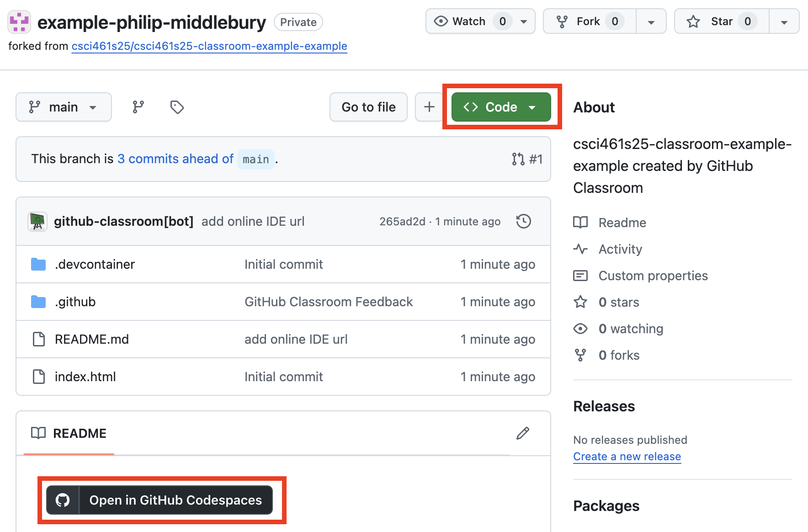Expand the Watch options dropdown arrow
The width and height of the screenshot is (808, 532).
[x=524, y=21]
